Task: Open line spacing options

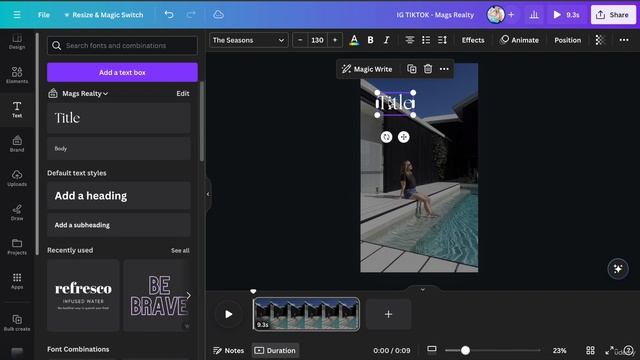Action: (x=442, y=40)
